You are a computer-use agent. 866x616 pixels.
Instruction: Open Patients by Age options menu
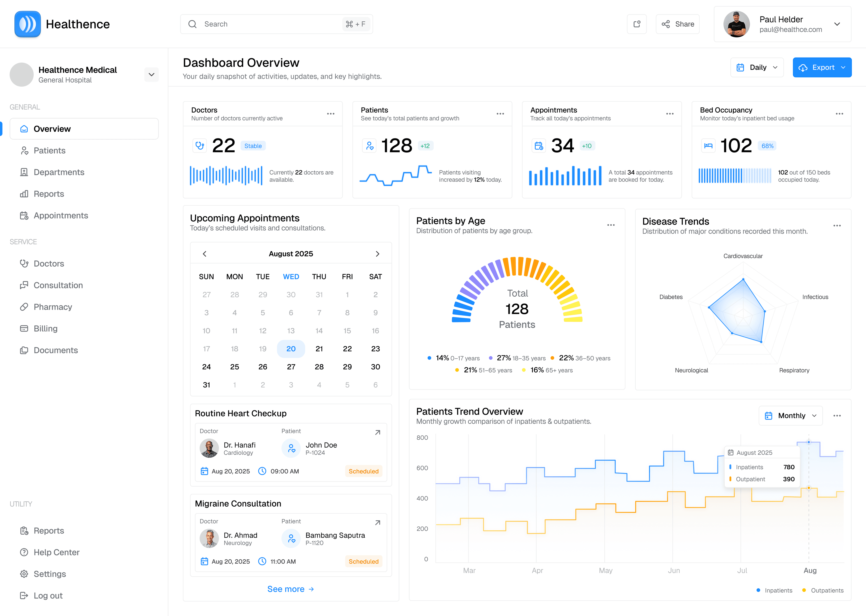click(x=611, y=225)
